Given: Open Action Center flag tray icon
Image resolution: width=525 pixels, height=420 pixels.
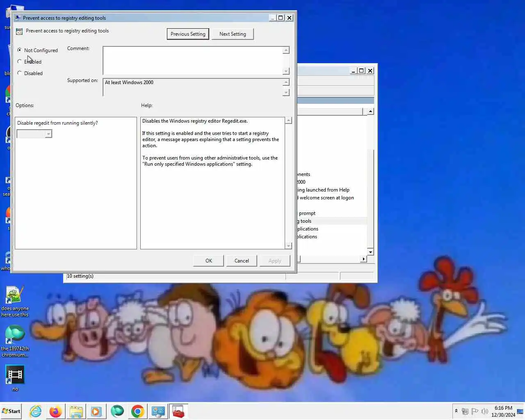Looking at the screenshot, I should (475, 411).
